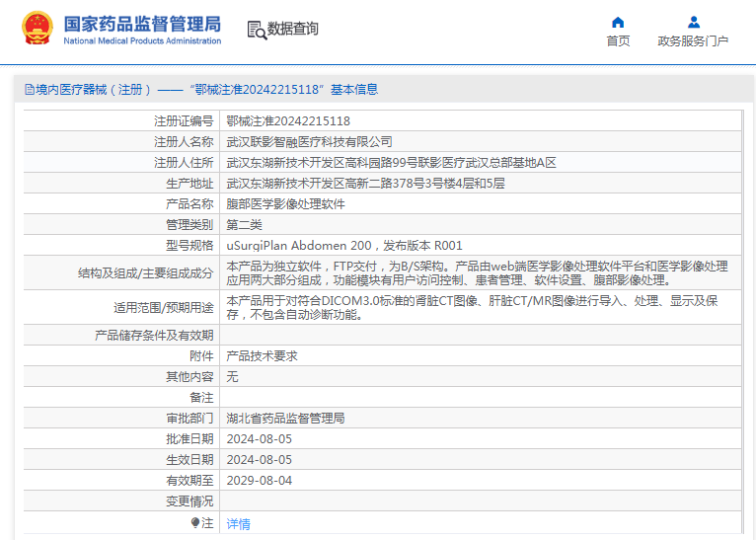Image resolution: width=756 pixels, height=540 pixels.
Task: Click the government service portal person icon
Action: (693, 22)
